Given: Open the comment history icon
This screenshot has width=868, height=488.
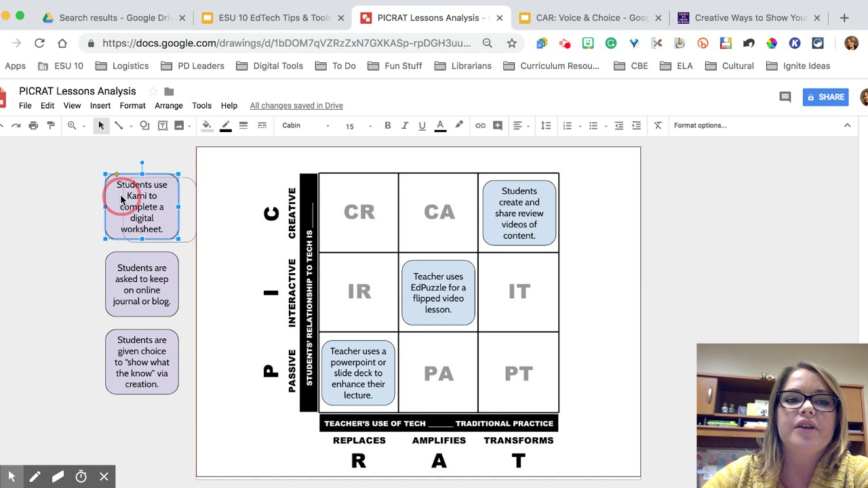Looking at the screenshot, I should (x=785, y=97).
